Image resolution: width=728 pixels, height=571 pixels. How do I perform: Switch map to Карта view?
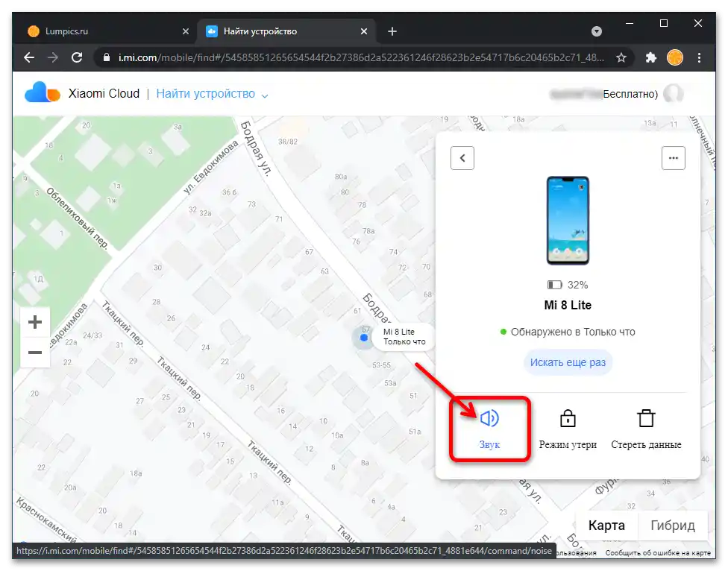(x=606, y=525)
